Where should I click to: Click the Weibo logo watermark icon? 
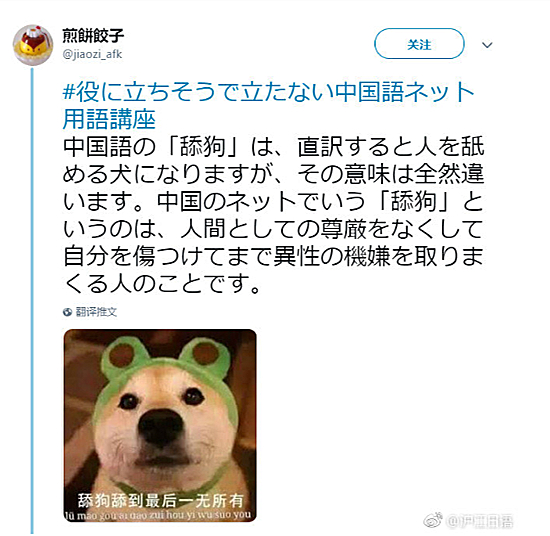pyautogui.click(x=433, y=520)
